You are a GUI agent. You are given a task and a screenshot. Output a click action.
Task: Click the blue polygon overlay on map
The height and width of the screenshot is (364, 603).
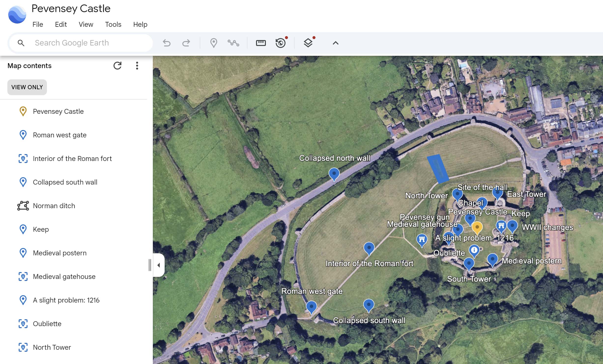click(438, 169)
